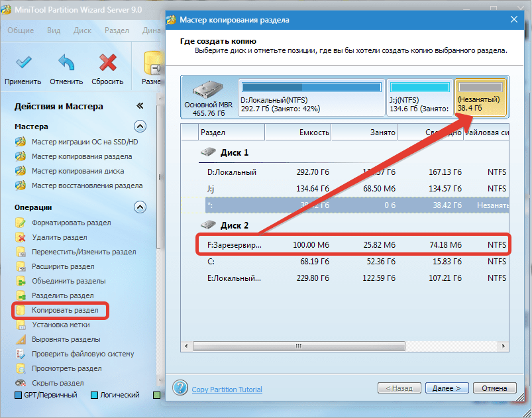The image size is (532, 418).
Task: Click the partition list horizontal scrollbar thumb
Action: tap(299, 346)
